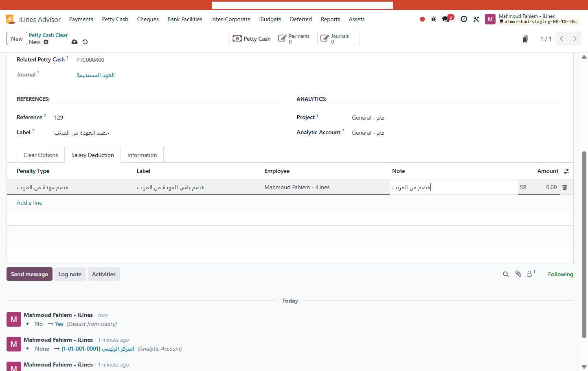This screenshot has width=588, height=371.
Task: Switch to the Information tab
Action: 142,155
